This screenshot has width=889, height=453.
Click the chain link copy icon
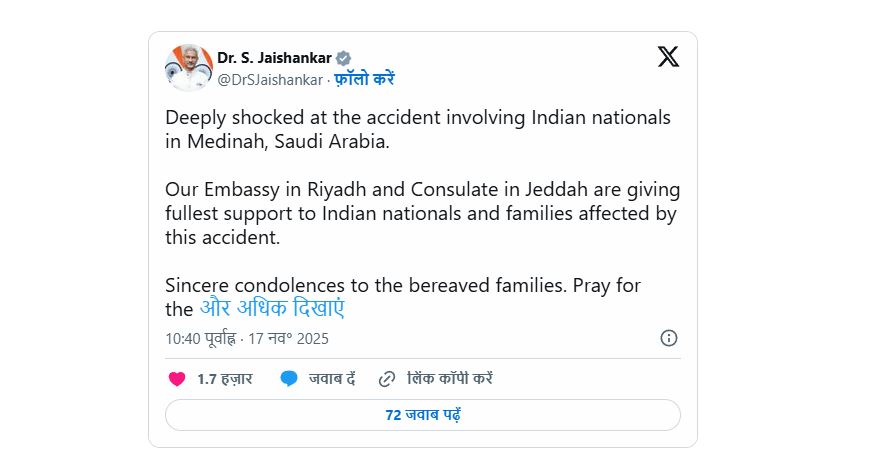coord(387,379)
